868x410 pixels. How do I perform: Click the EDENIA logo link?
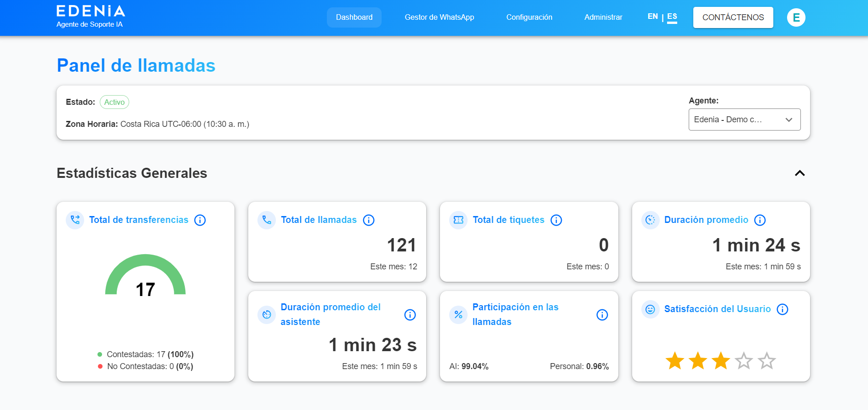[91, 11]
